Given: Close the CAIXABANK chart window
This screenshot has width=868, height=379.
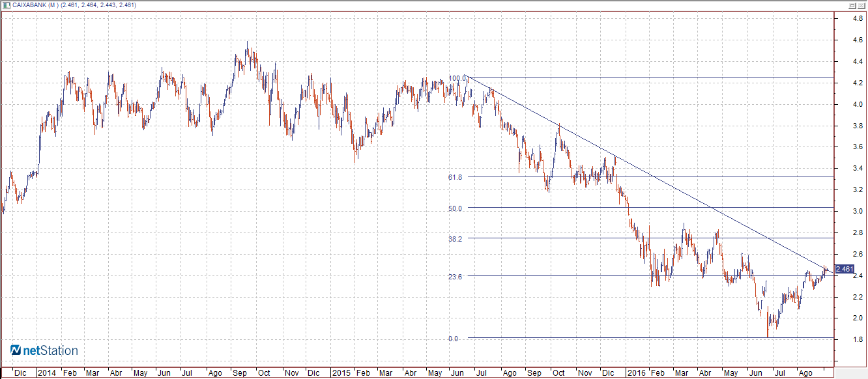Looking at the screenshot, I should point(861,5).
